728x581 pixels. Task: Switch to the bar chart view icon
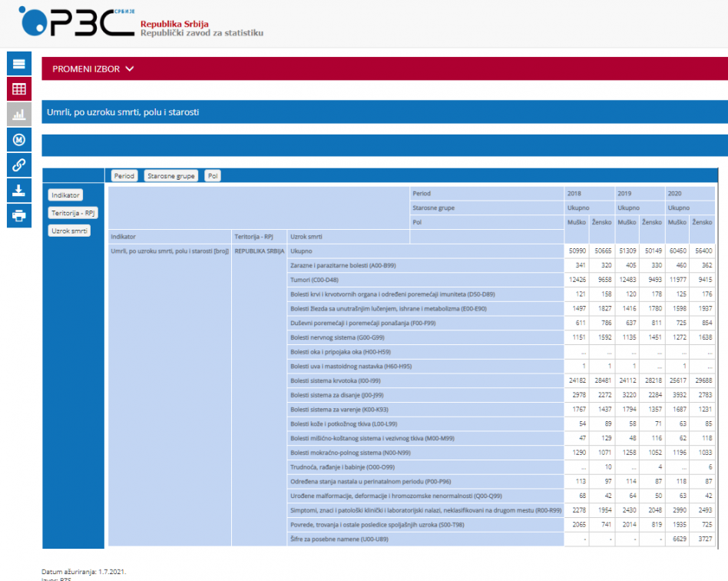point(19,115)
